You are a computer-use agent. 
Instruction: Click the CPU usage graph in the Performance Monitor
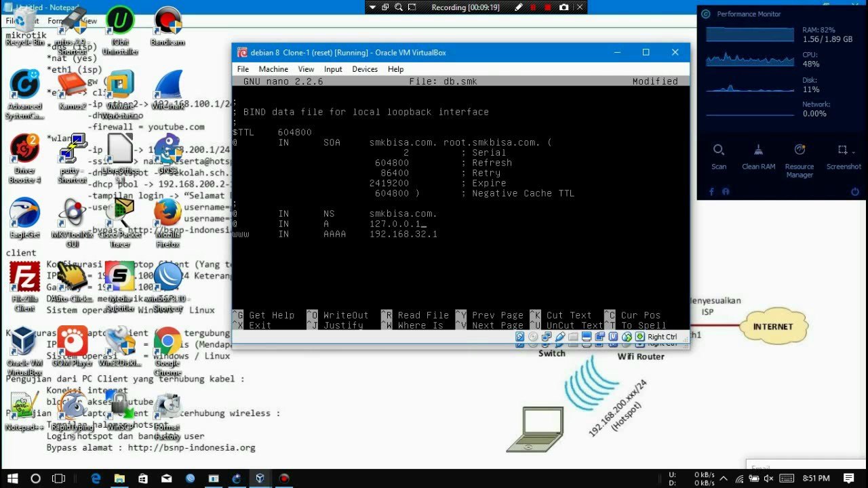coord(749,59)
